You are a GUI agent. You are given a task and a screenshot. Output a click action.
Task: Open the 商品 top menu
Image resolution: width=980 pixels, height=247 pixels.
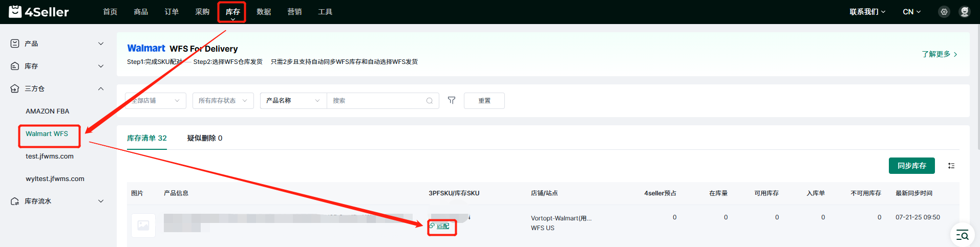(141, 12)
